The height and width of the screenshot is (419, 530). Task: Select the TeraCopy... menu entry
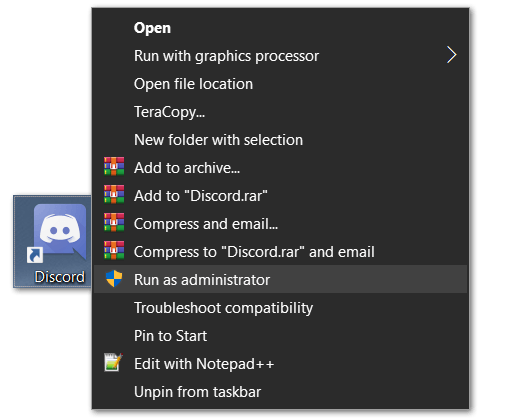281,112
